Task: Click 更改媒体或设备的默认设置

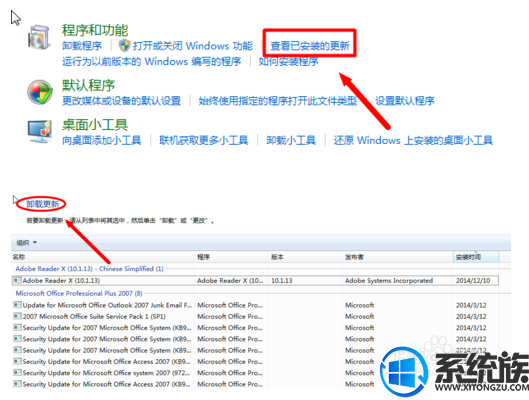Action: tap(121, 101)
